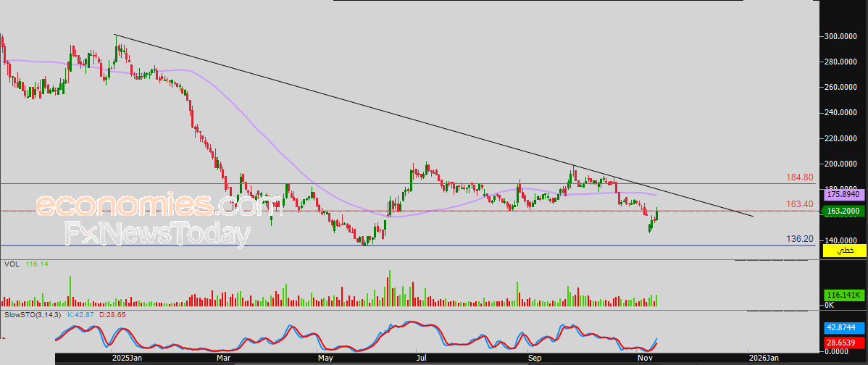Click the Mar date marker

(x=223, y=358)
